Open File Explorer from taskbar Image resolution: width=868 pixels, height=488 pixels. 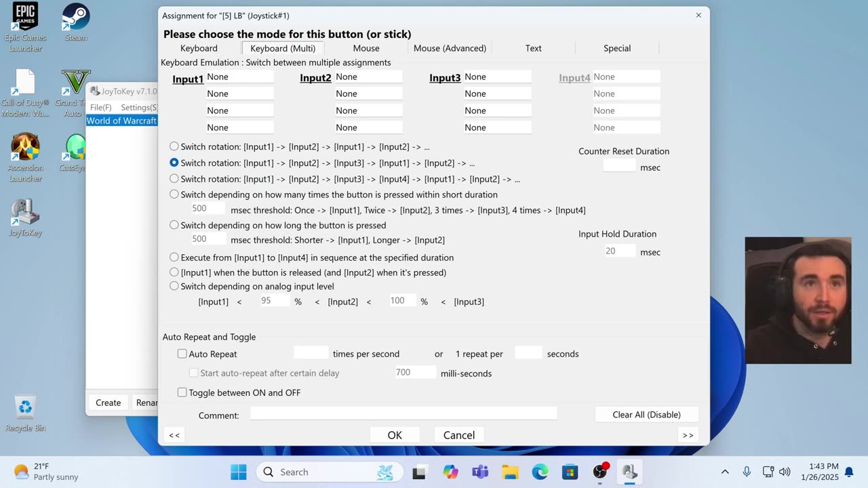[510, 472]
